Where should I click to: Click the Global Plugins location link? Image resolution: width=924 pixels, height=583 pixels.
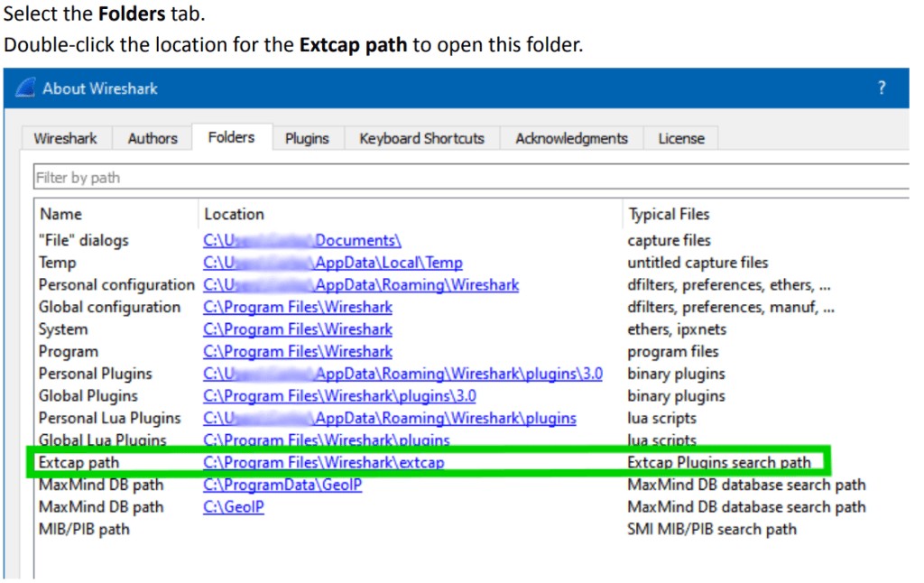[x=339, y=396]
